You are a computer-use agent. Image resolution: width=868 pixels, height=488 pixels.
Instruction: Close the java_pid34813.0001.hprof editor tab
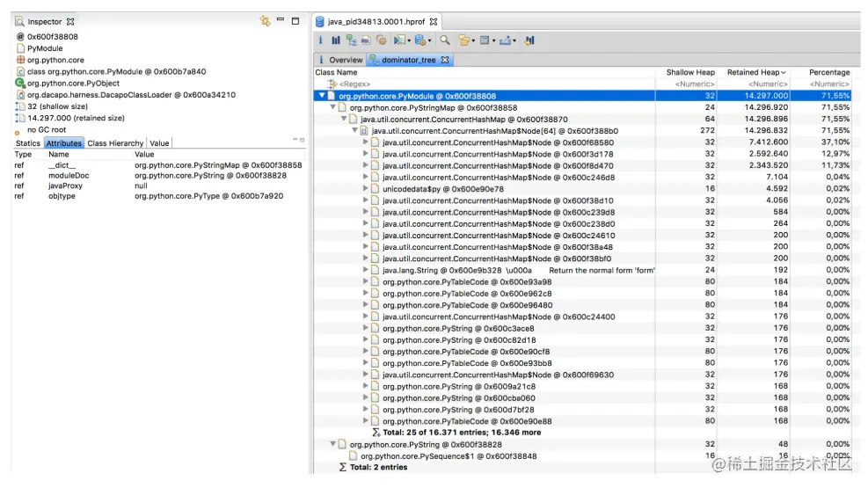(434, 22)
